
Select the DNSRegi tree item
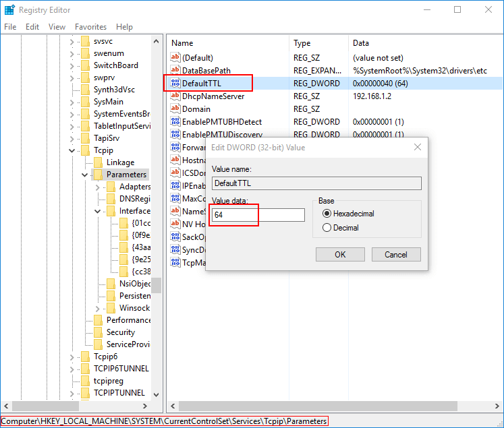pyautogui.click(x=135, y=199)
